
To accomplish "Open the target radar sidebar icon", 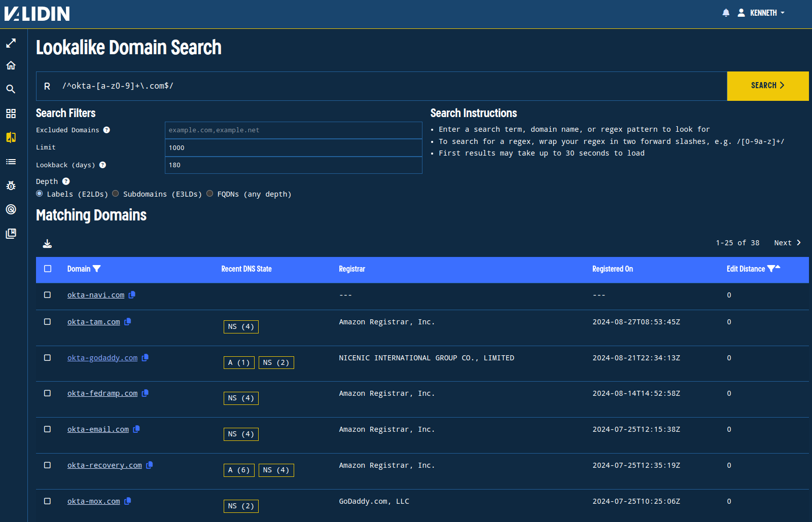I will (x=11, y=209).
